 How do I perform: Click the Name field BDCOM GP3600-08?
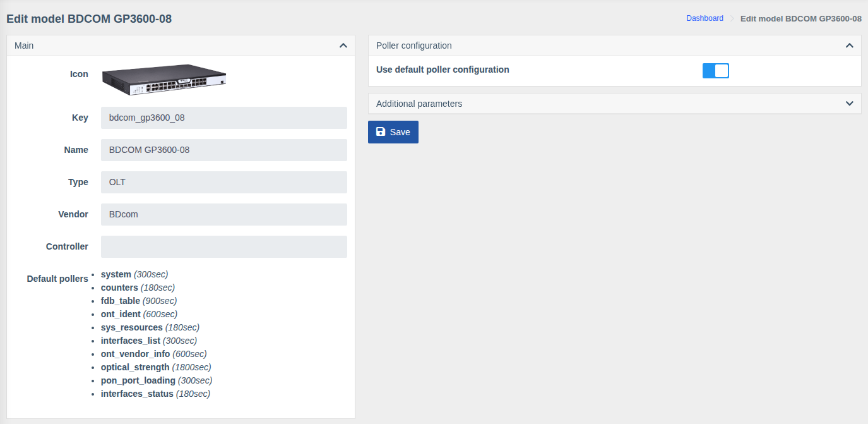224,150
